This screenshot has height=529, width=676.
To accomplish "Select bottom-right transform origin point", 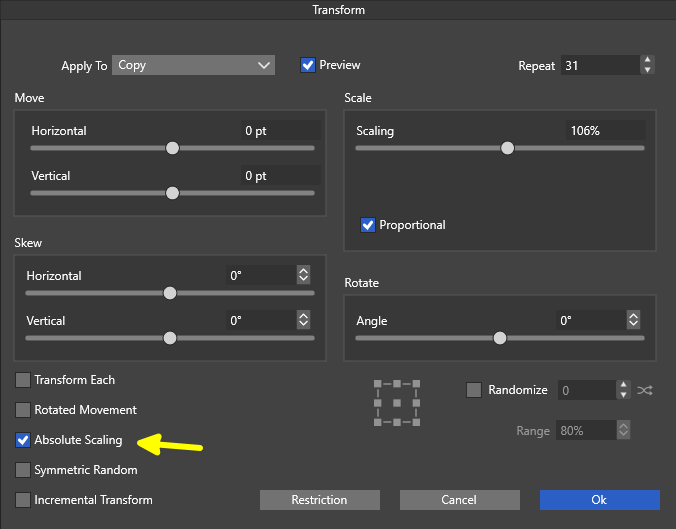I will click(x=416, y=422).
